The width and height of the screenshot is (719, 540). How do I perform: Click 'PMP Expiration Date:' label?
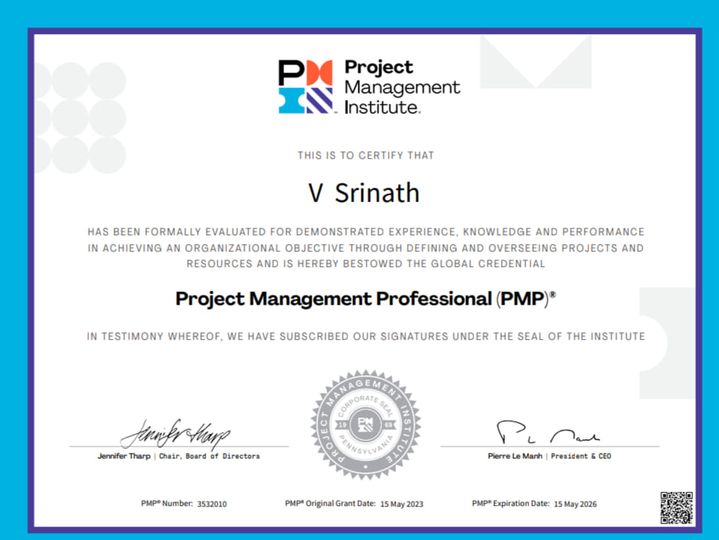pos(511,503)
